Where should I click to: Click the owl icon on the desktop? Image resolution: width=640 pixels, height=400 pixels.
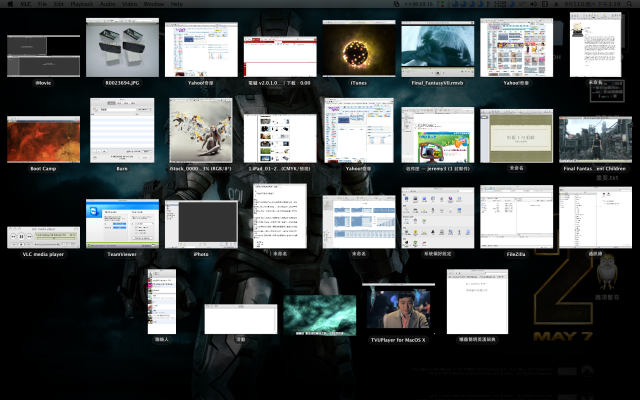[x=607, y=271]
